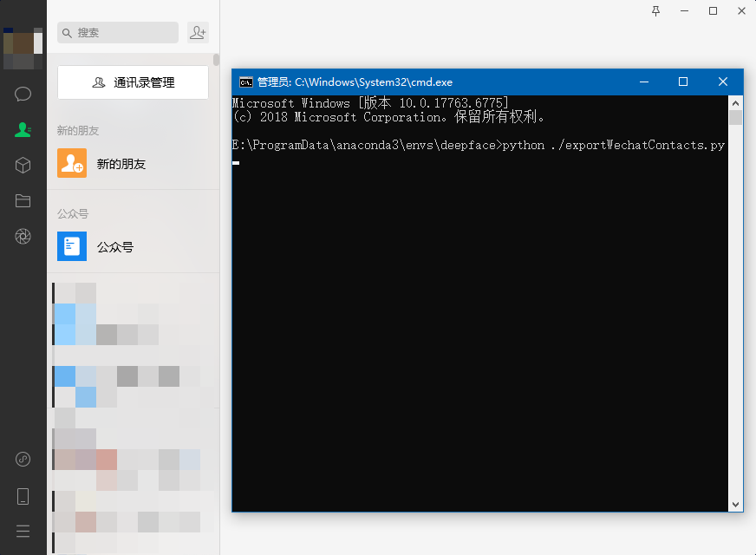Screen dimensions: 756x555
Task: Open the 公众号 list entry
Action: [x=133, y=246]
